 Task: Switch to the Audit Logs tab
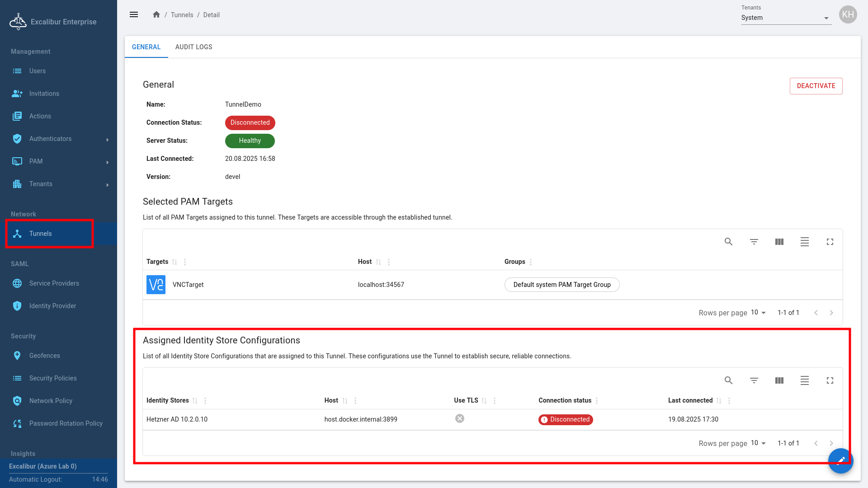click(x=193, y=47)
